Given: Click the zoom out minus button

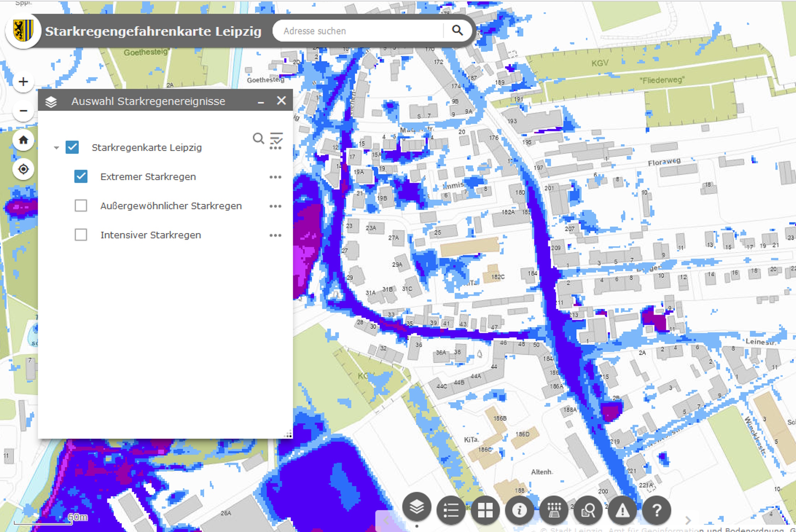Looking at the screenshot, I should [x=23, y=111].
